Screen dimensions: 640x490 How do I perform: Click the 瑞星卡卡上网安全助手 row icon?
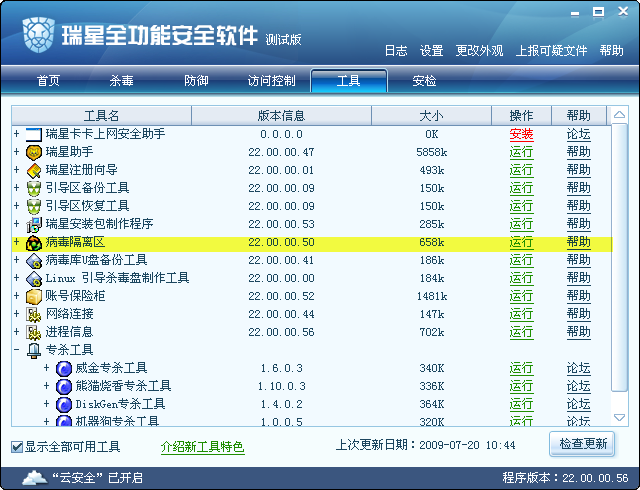click(x=33, y=134)
